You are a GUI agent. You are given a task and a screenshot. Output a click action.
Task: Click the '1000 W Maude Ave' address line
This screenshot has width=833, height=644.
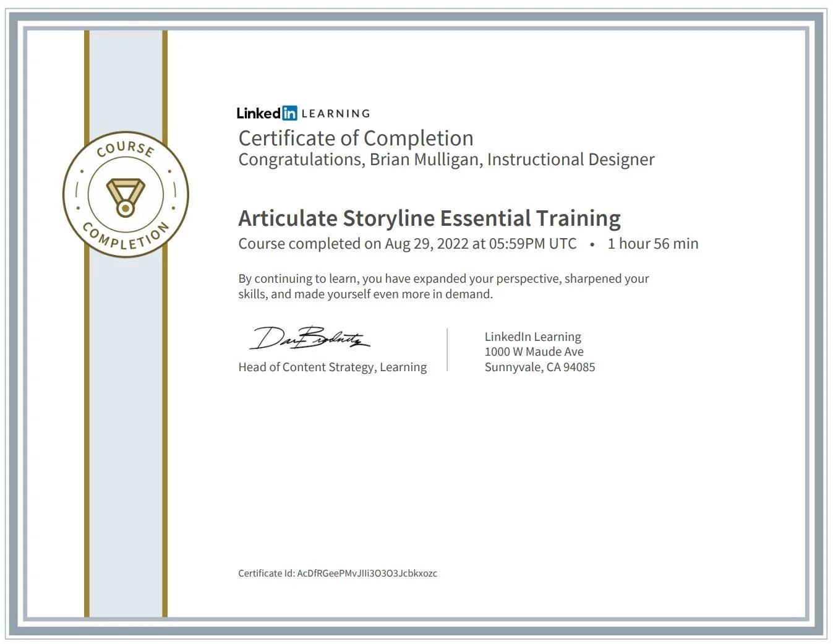click(534, 352)
